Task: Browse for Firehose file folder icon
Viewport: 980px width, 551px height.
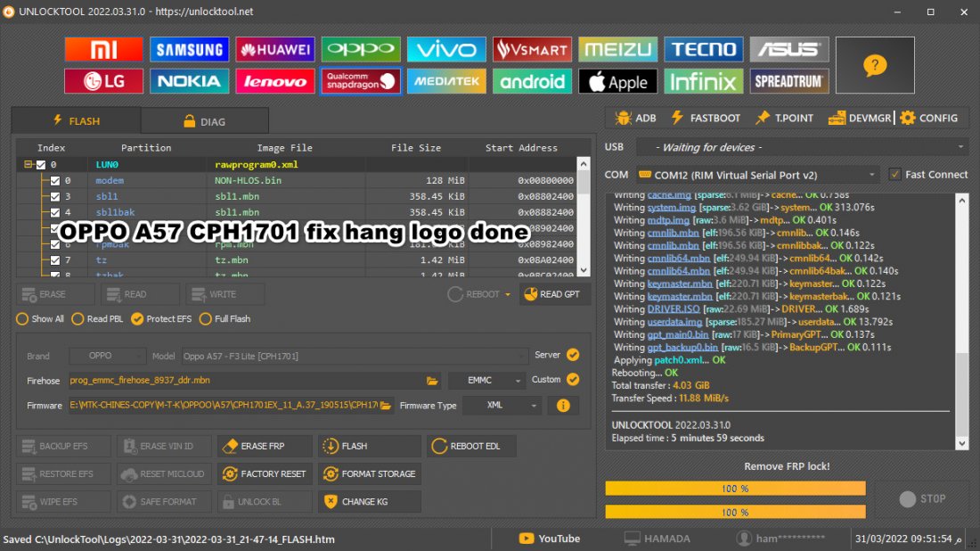Action: (432, 380)
